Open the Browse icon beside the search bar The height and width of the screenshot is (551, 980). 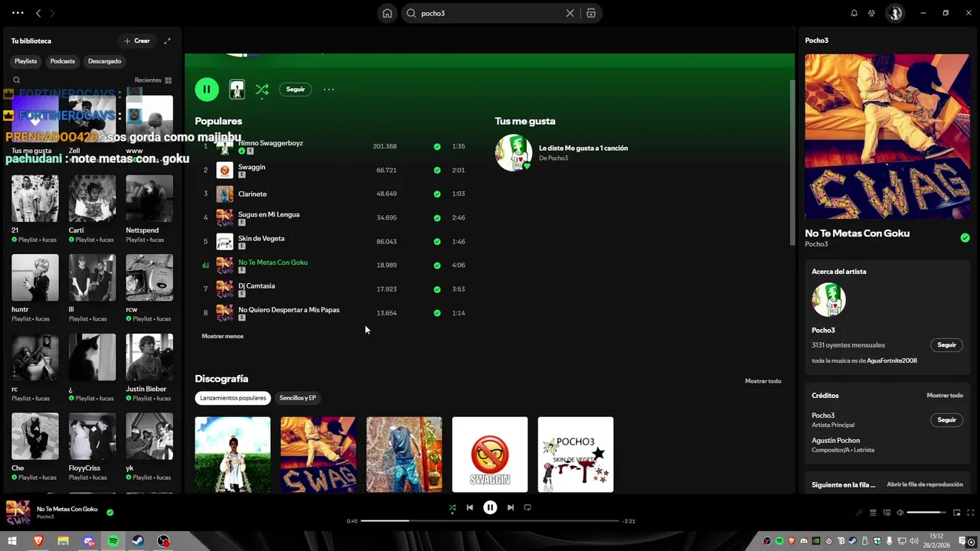click(591, 13)
